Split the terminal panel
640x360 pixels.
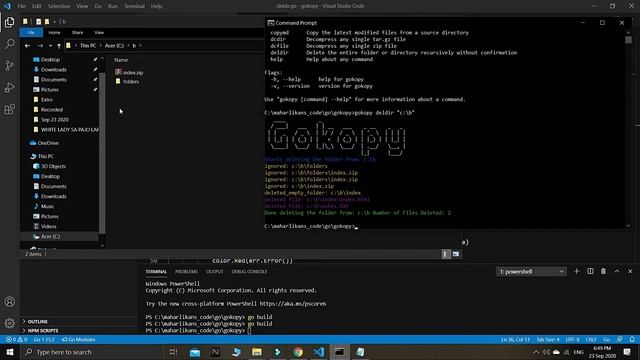click(590, 271)
